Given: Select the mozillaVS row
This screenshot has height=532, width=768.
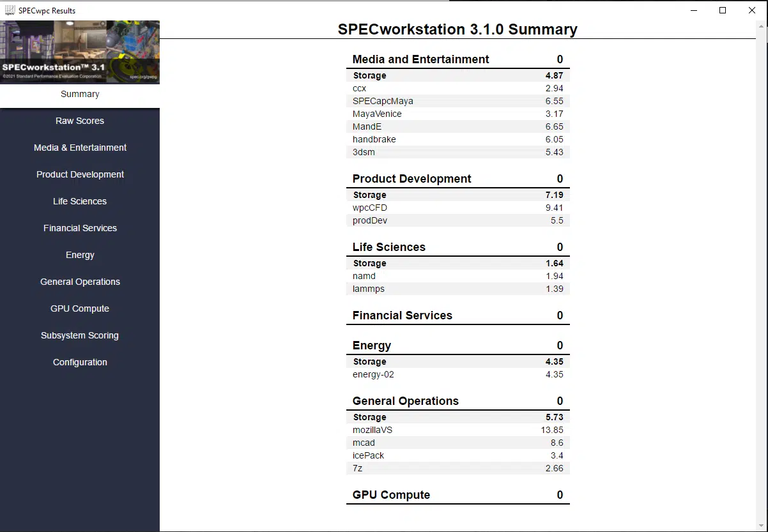Looking at the screenshot, I should [458, 430].
